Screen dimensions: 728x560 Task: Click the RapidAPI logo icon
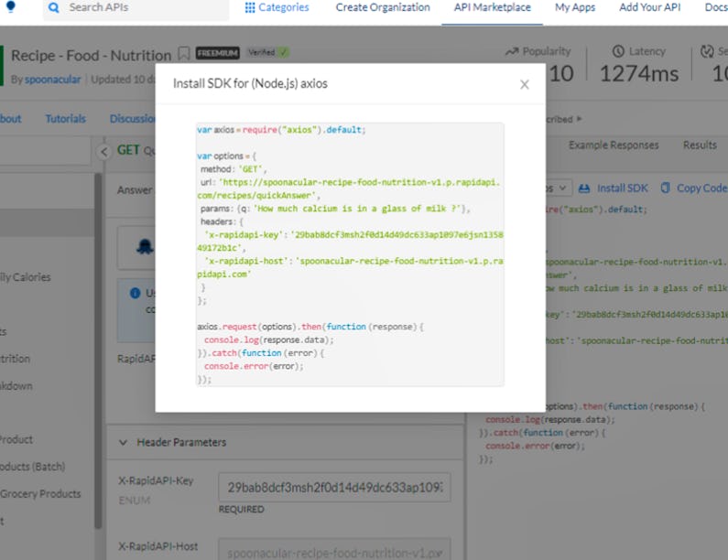10,6
